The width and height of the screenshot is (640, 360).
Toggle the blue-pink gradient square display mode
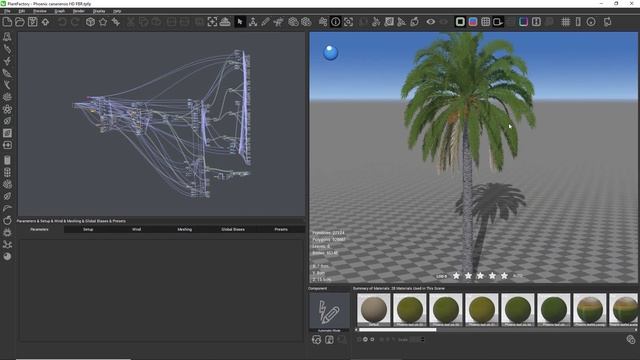coord(473,22)
